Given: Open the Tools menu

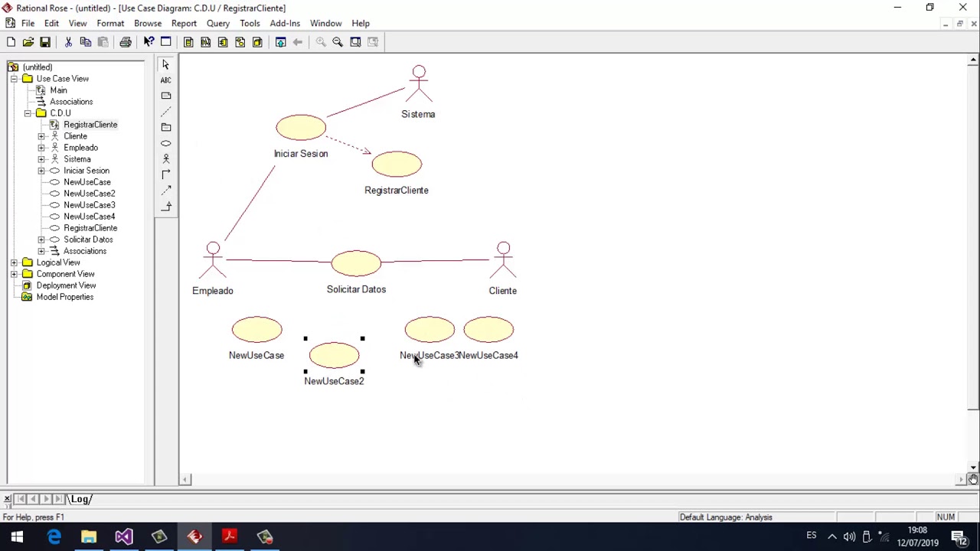Looking at the screenshot, I should (250, 23).
